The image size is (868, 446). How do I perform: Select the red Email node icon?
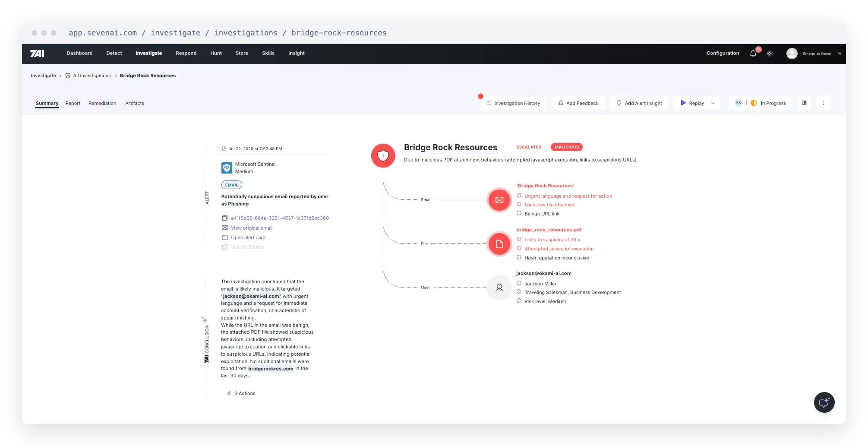point(499,200)
